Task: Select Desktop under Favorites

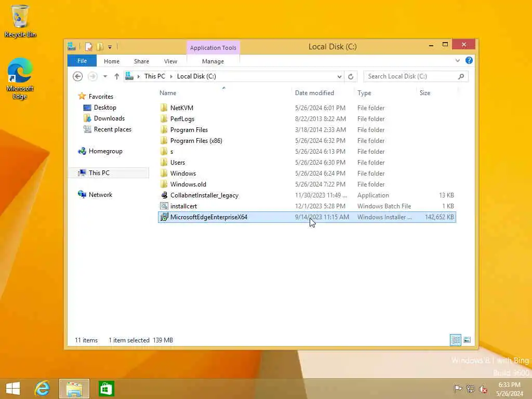Action: coord(105,108)
